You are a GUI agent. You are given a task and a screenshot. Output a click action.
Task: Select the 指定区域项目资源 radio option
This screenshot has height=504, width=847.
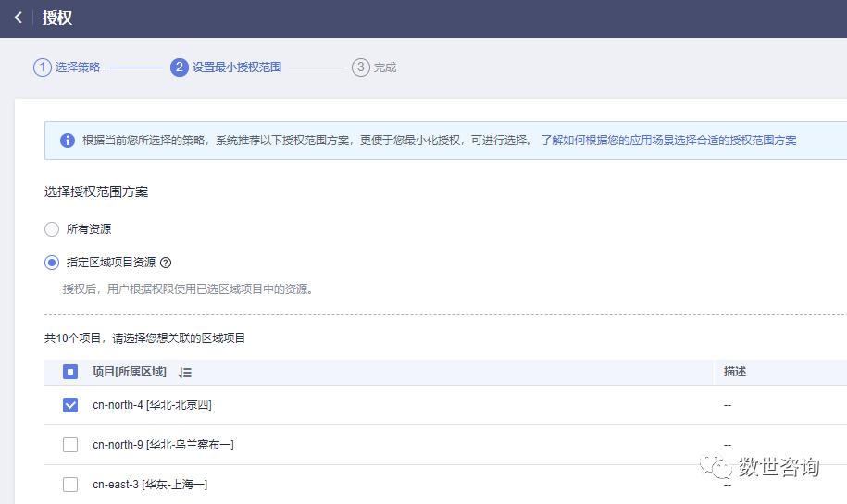point(52,263)
